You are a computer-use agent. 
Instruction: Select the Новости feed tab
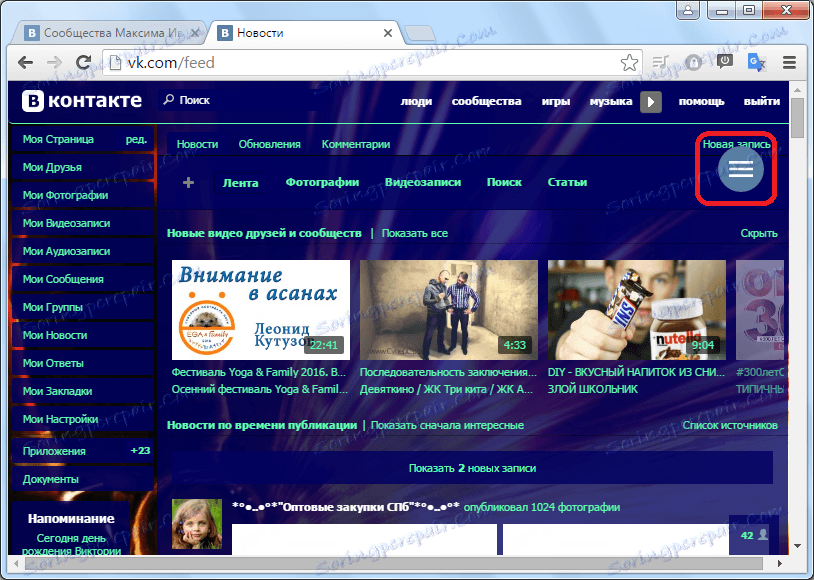pos(197,144)
